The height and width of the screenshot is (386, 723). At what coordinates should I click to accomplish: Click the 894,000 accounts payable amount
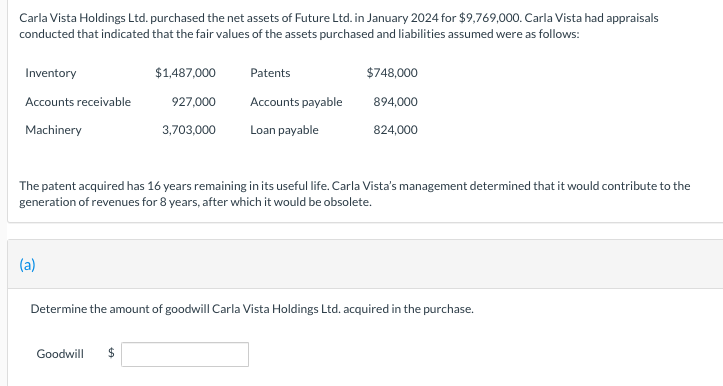(396, 101)
